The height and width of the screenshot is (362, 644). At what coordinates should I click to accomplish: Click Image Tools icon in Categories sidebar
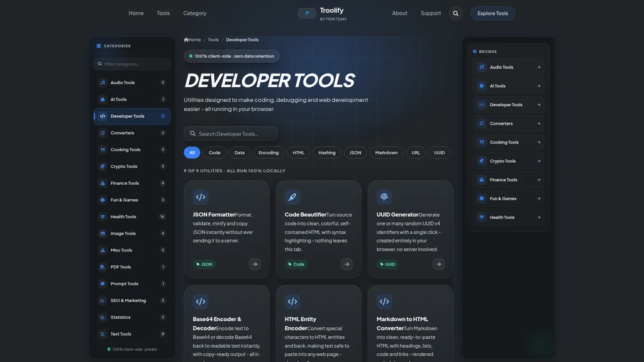pos(103,234)
